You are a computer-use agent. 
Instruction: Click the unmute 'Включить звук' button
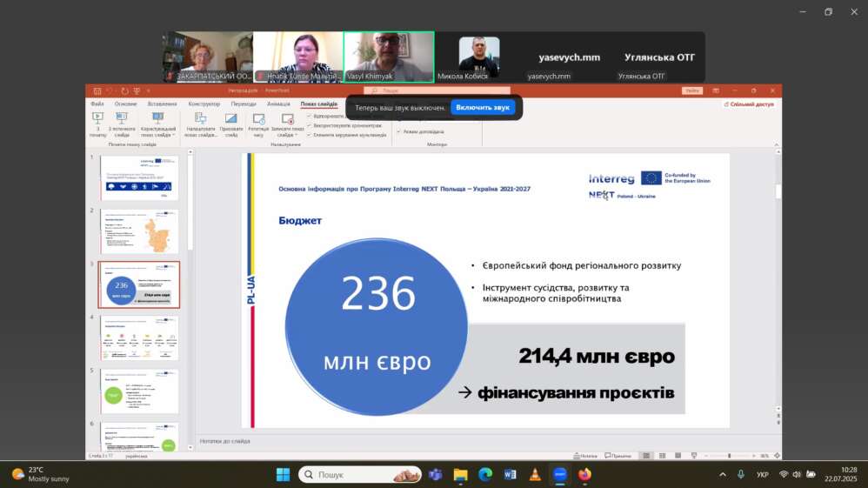point(483,108)
